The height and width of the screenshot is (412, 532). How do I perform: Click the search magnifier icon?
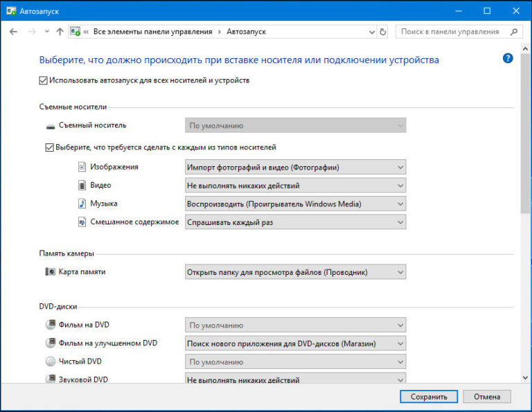point(513,32)
